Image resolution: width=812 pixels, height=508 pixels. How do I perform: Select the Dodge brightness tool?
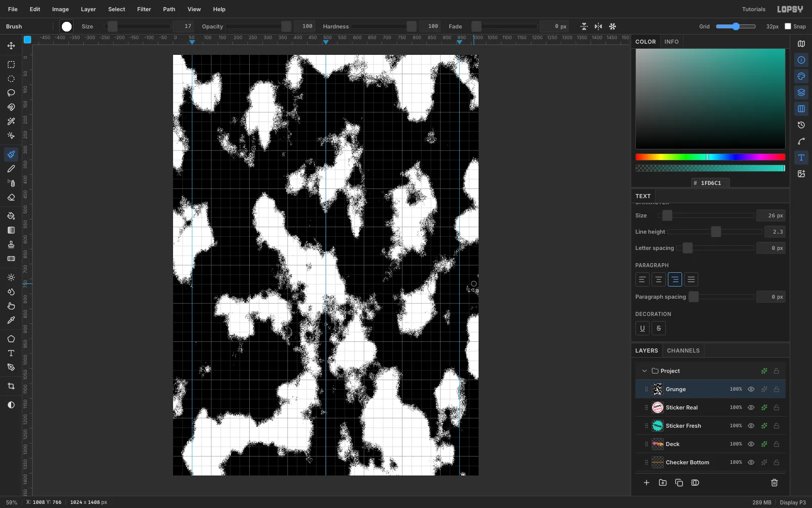point(11,277)
